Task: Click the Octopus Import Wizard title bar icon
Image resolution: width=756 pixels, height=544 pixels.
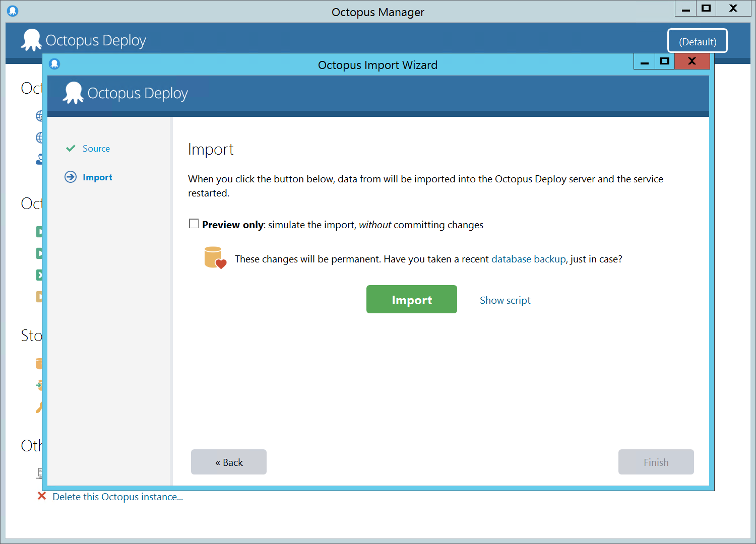Action: 54,64
